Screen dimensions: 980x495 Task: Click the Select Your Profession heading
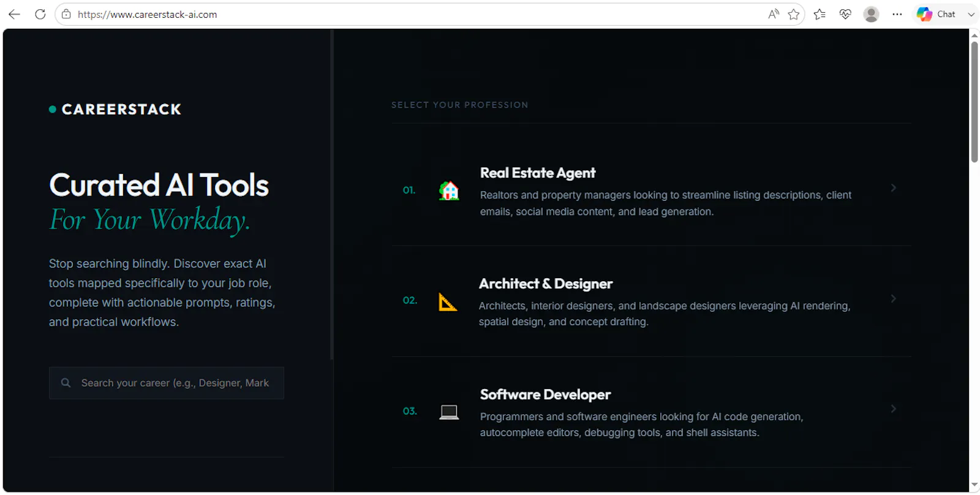pyautogui.click(x=460, y=105)
